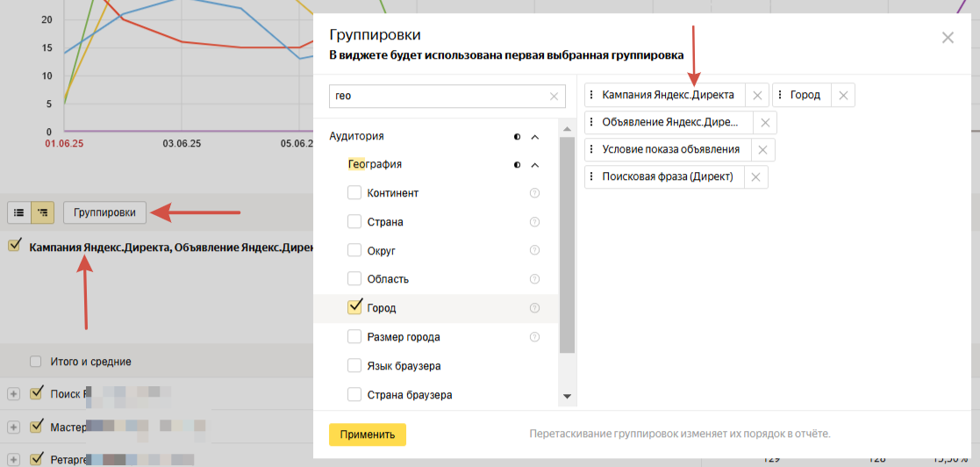The width and height of the screenshot is (980, 467).
Task: Uncheck the Город checkbox
Action: 354,307
